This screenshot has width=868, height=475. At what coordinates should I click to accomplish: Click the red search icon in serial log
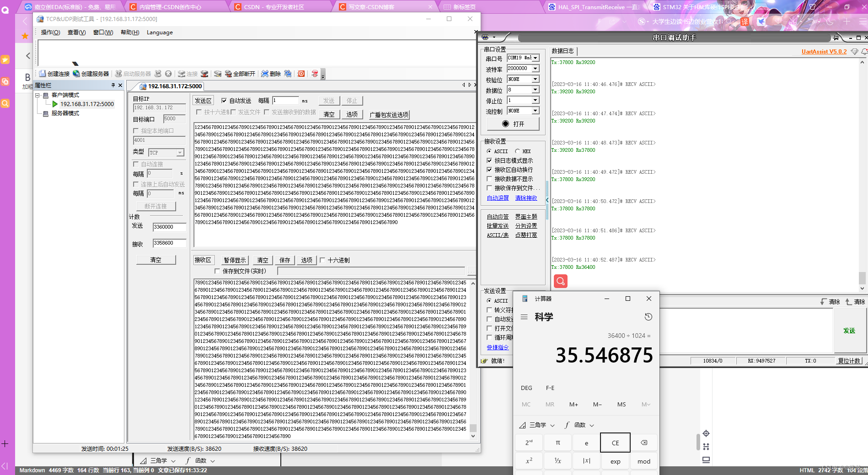[x=560, y=281]
